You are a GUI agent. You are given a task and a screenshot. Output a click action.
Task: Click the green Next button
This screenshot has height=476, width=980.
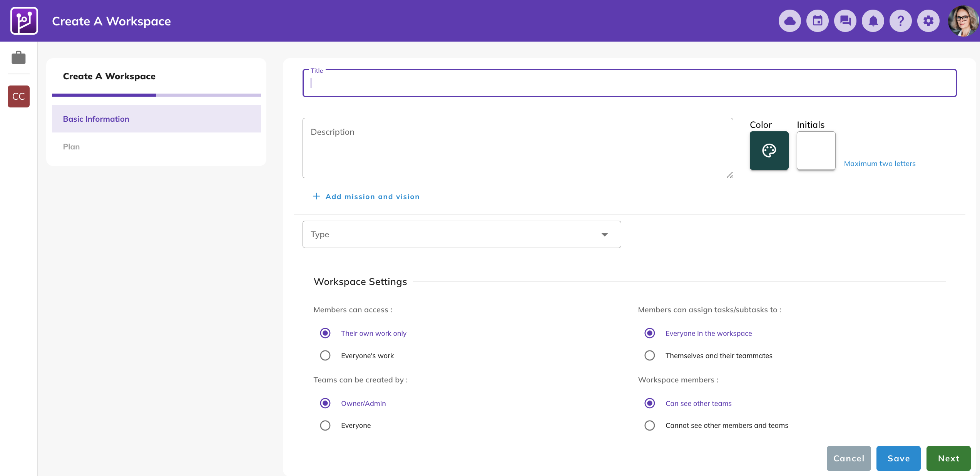(948, 458)
